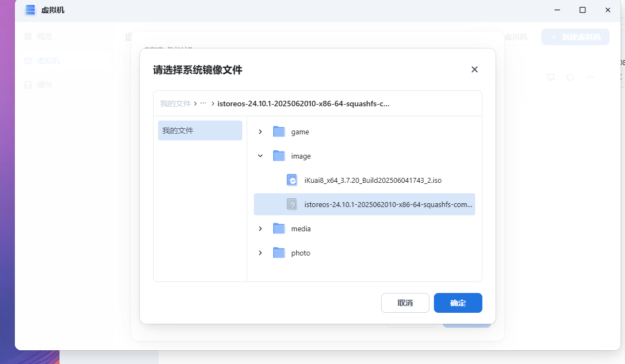Viewport: 625px width, 364px height.
Task: Click the media folder icon
Action: click(x=279, y=229)
